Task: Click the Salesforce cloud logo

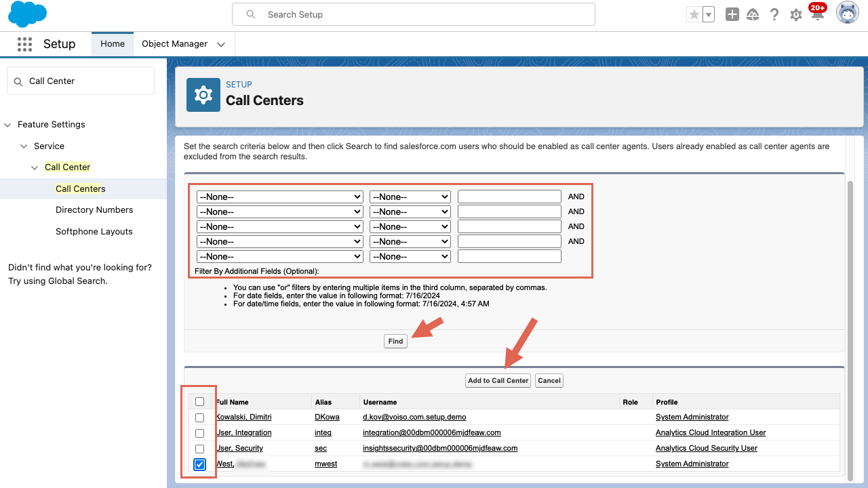Action: pyautogui.click(x=28, y=14)
